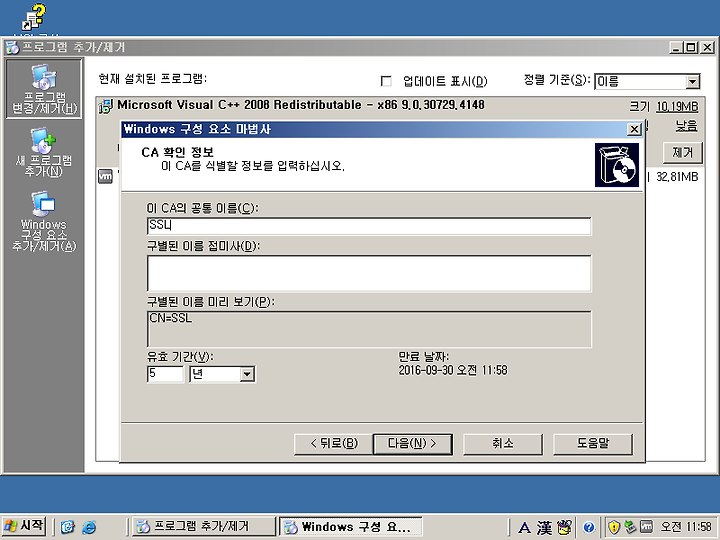The image size is (720, 540).
Task: Close the Windows 구성 요소 마법사 dialog
Action: coord(634,129)
